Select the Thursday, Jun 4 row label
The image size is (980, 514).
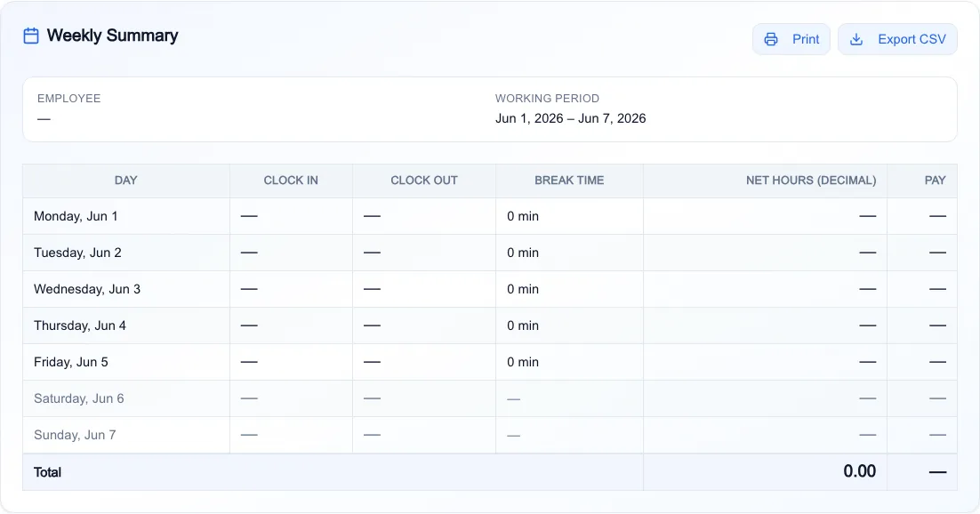click(80, 325)
